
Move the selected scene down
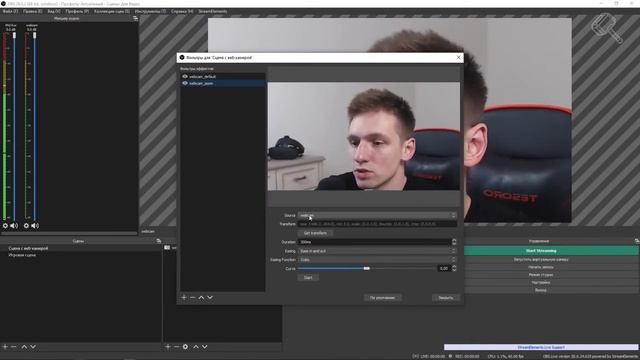(33, 347)
